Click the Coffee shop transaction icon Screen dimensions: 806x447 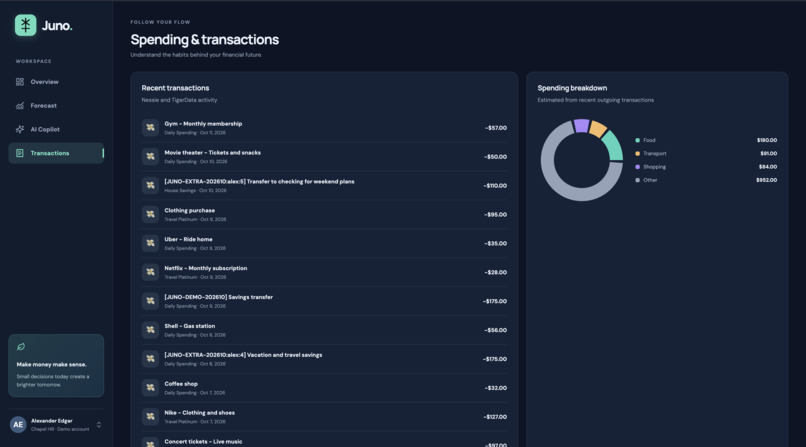[150, 387]
